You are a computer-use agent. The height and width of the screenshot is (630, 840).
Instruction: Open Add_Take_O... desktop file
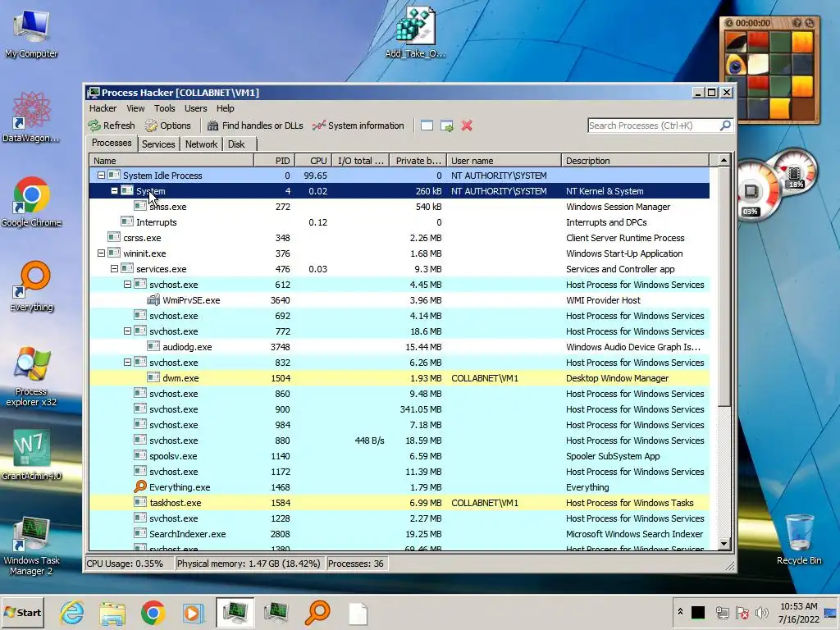click(x=415, y=32)
